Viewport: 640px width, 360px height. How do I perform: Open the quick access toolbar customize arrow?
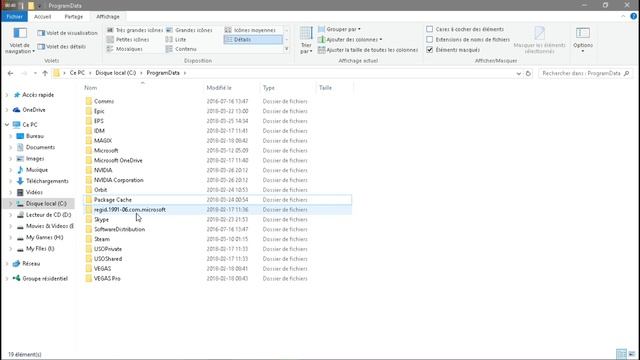[39, 6]
